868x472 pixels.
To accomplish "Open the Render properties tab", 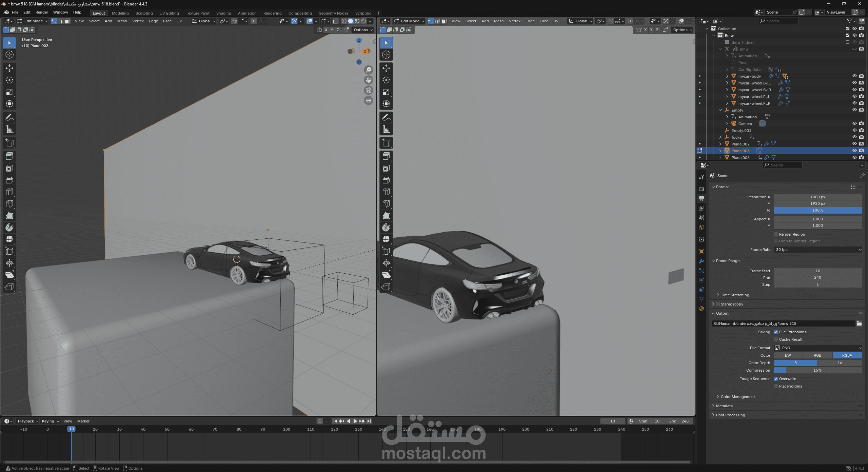I will pyautogui.click(x=702, y=189).
